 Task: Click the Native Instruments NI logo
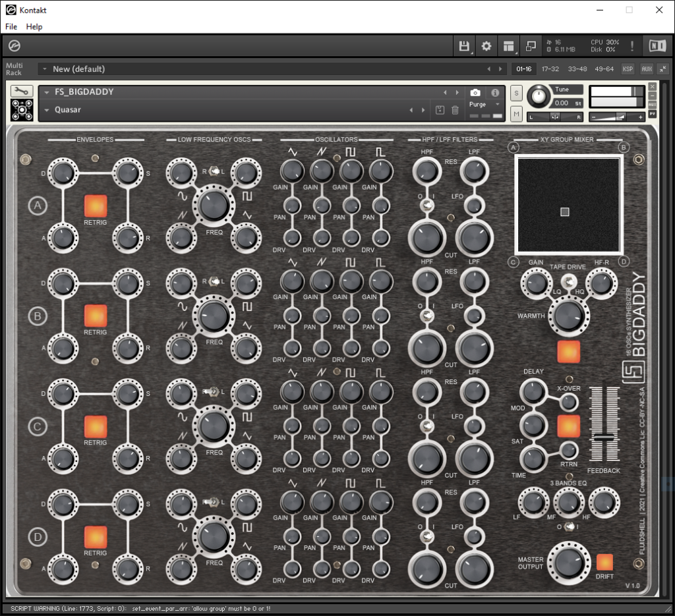click(x=657, y=45)
